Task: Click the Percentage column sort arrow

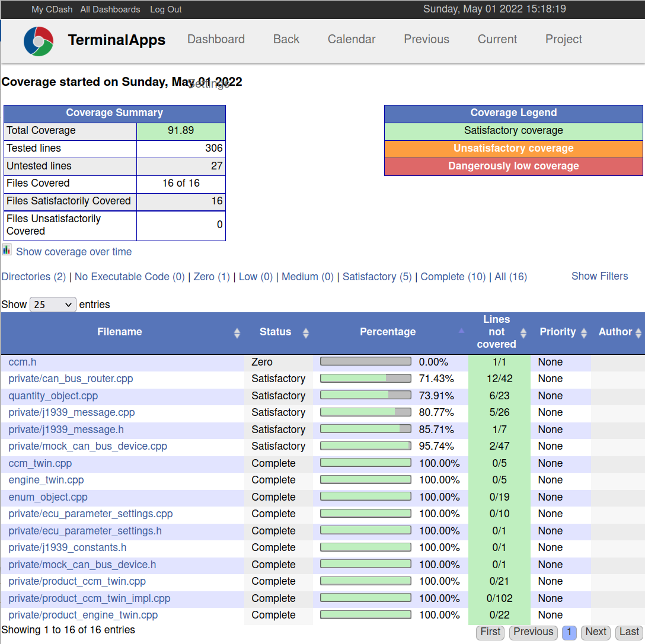Action: tap(461, 331)
